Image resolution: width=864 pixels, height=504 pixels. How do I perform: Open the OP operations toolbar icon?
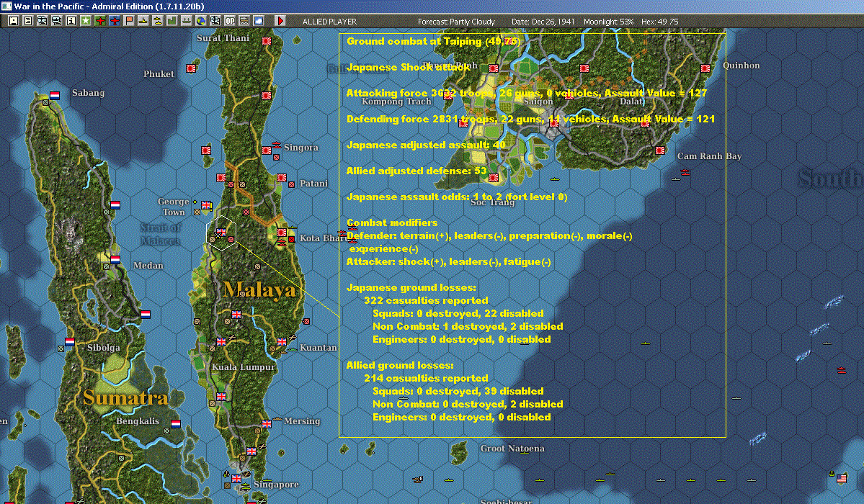click(230, 21)
